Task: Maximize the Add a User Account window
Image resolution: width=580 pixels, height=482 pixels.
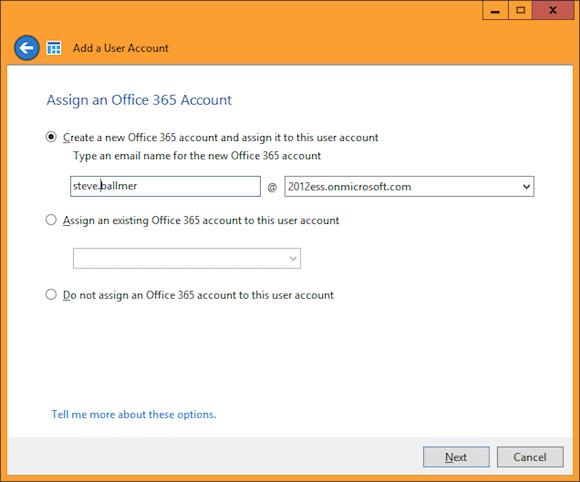Action: pyautogui.click(x=520, y=10)
